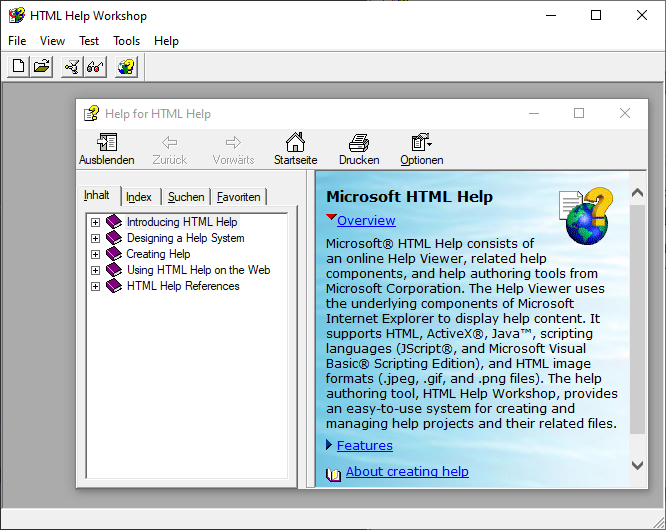
Task: Click the Compile funnel toolbar icon
Action: [x=72, y=67]
